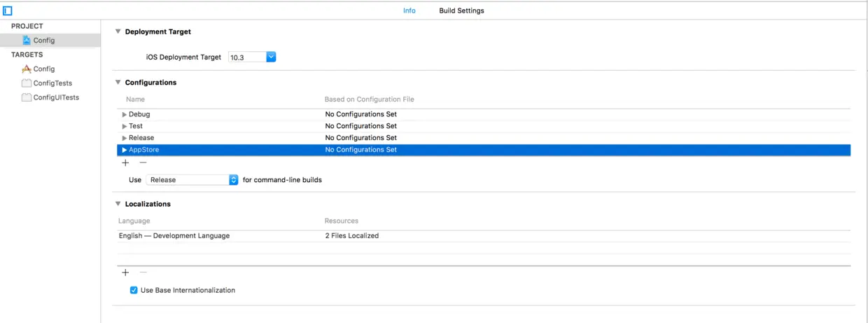Image resolution: width=868 pixels, height=323 pixels.
Task: Switch to the Build Settings tab
Action: [x=461, y=11]
